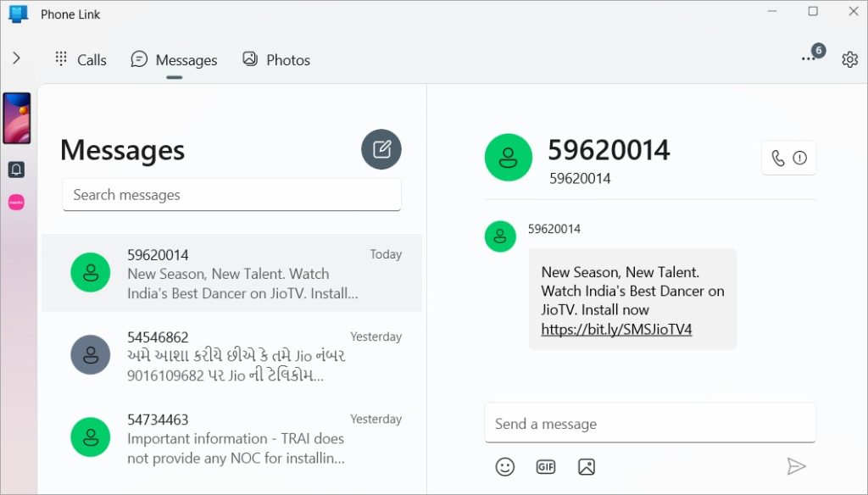Screen dimensions: 868x495
Task: Open the bit.ly/SMSJioTV4 link
Action: tap(616, 329)
